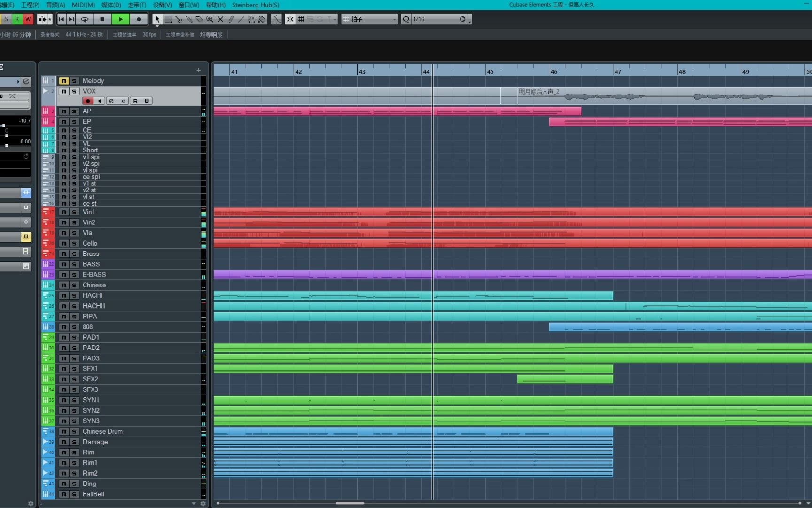812x508 pixels.
Task: Expand the inspector track name arrow
Action: [x=18, y=81]
